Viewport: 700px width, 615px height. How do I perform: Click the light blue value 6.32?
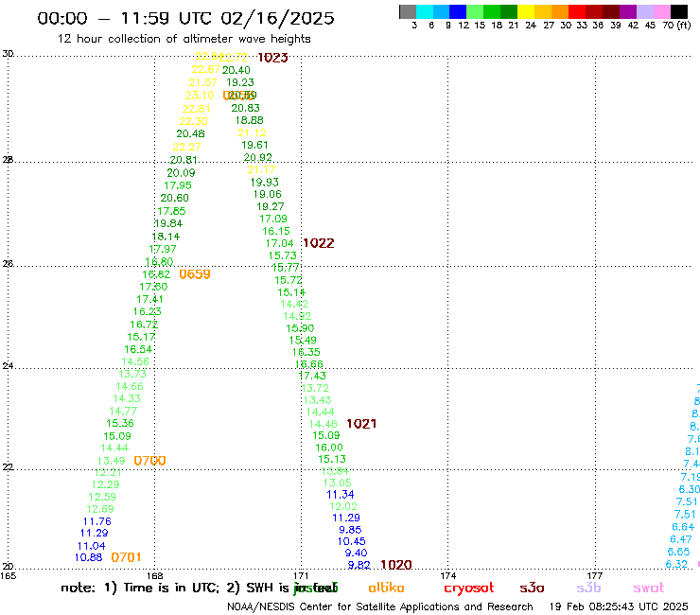pos(676,564)
